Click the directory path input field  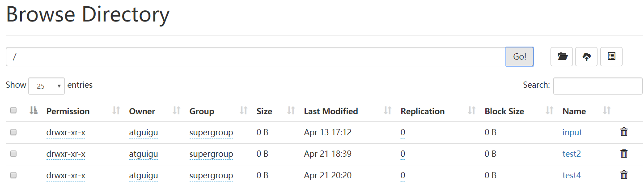tap(255, 57)
